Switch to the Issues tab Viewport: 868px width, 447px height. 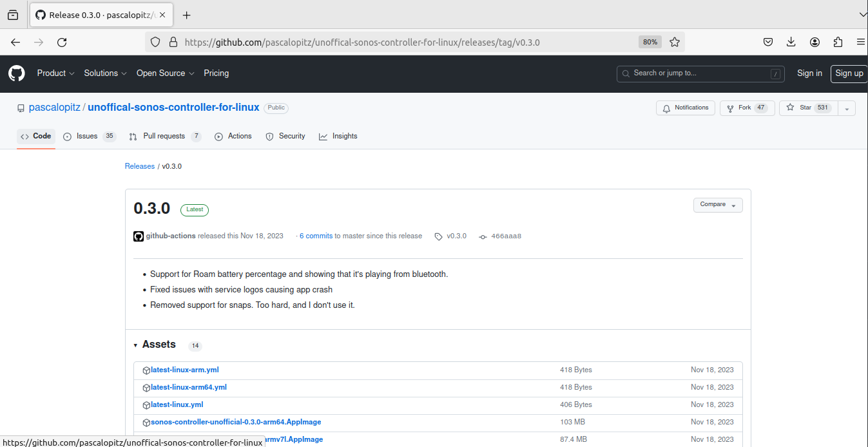pos(86,136)
